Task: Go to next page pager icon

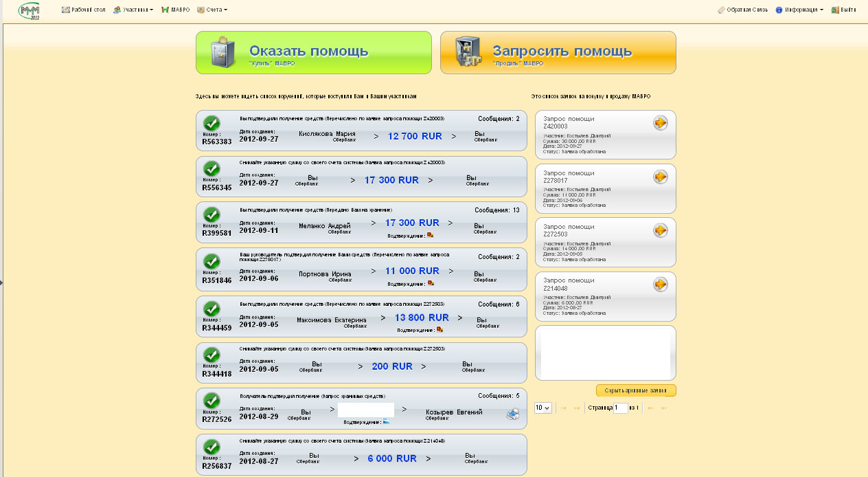Action: pyautogui.click(x=650, y=408)
